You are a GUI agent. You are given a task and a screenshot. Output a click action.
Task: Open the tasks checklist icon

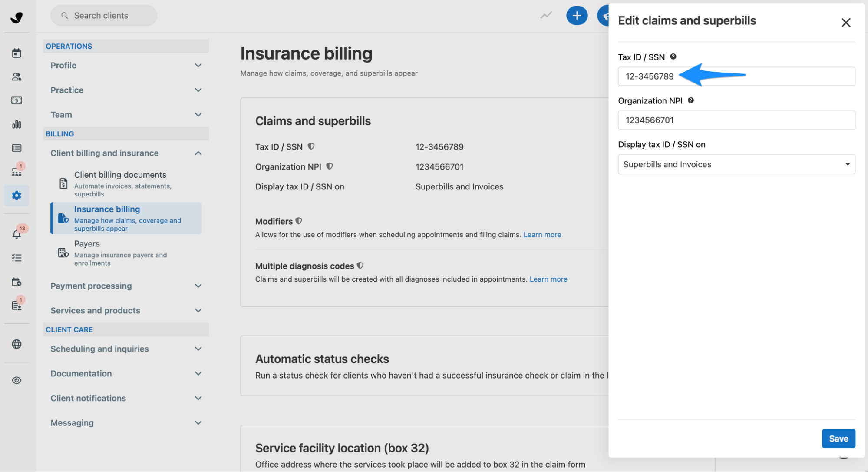[17, 258]
